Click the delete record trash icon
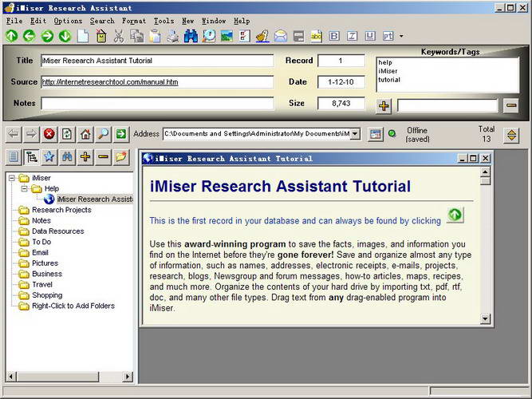Screen dimensions: 532x399 (100, 36)
